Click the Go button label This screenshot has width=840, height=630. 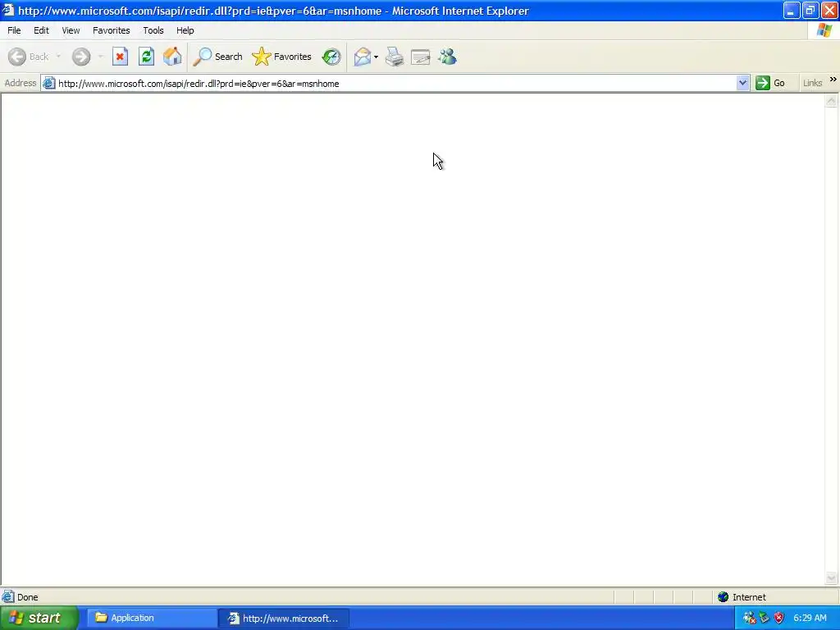click(779, 83)
